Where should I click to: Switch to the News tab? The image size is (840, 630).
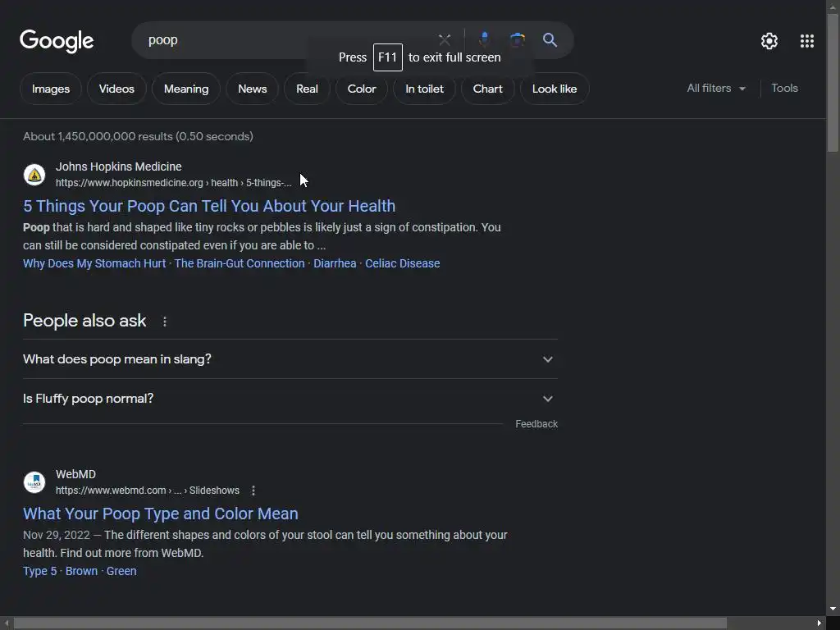253,89
